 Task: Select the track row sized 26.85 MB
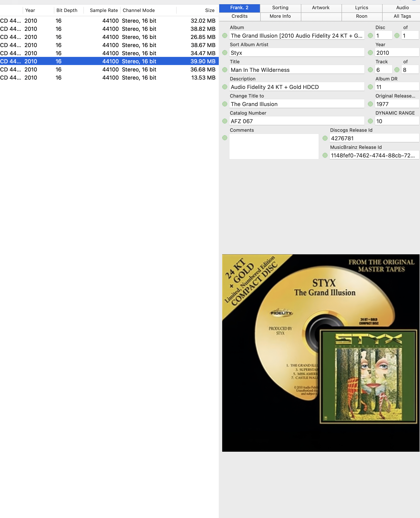109,37
